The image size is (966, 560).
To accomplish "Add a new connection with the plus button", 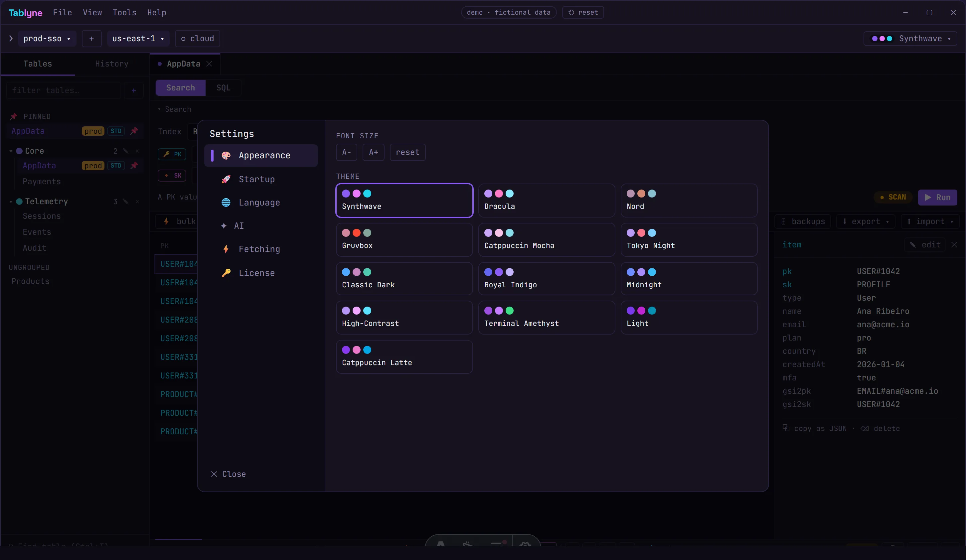I will tap(91, 39).
